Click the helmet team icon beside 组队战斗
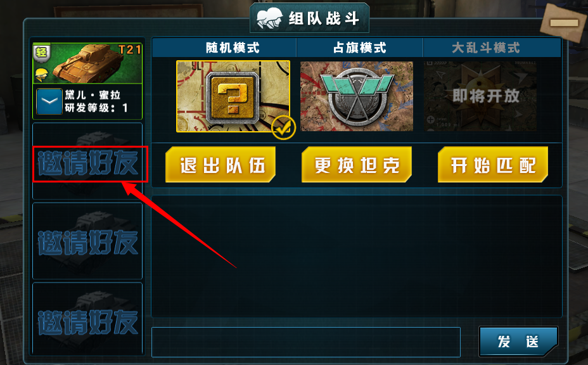This screenshot has height=365, width=588. coord(270,18)
